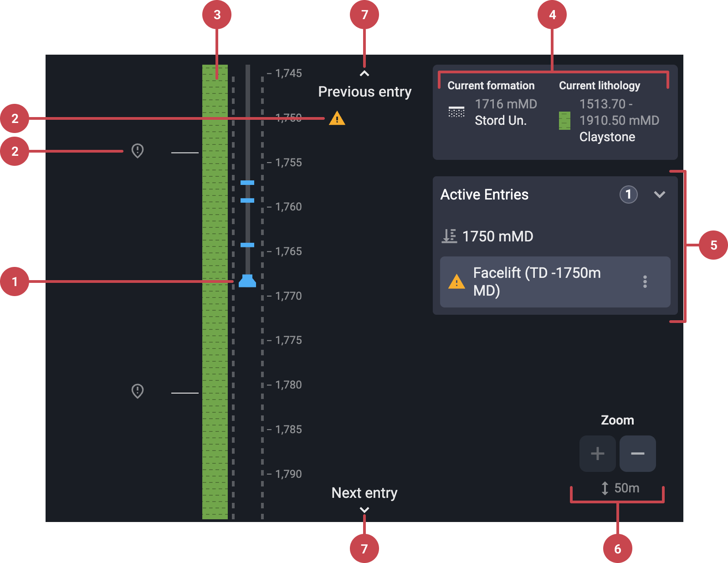
Task: Click the Next entry label
Action: click(x=364, y=493)
